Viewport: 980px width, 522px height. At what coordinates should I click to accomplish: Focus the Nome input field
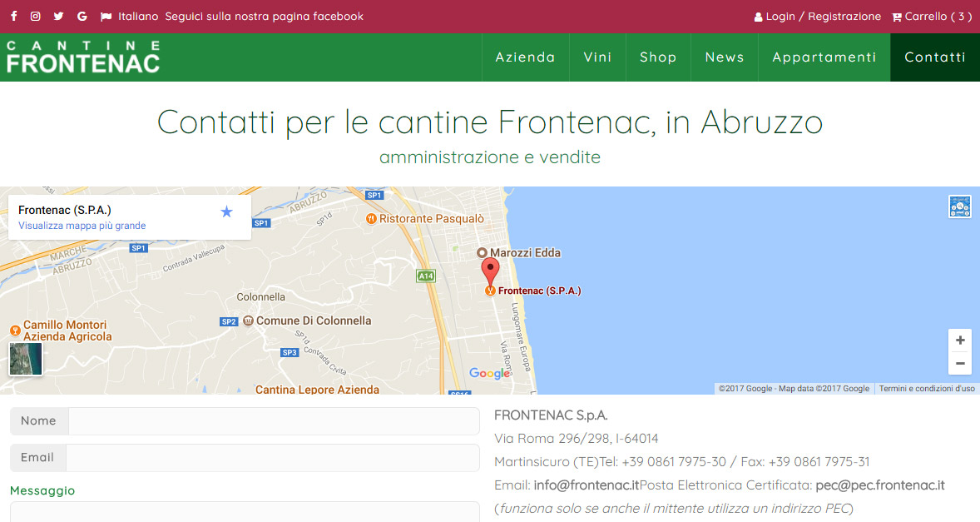pyautogui.click(x=274, y=421)
